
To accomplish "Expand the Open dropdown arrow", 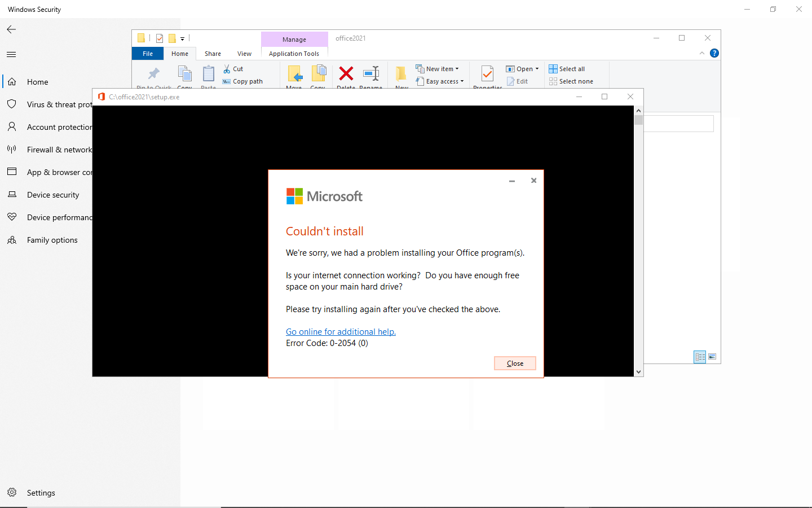I will [x=537, y=69].
